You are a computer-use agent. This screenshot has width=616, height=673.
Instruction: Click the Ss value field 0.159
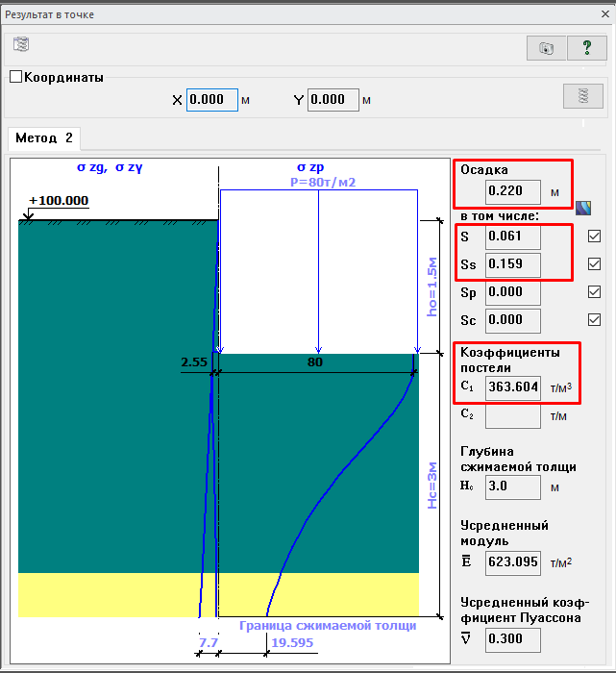(512, 264)
